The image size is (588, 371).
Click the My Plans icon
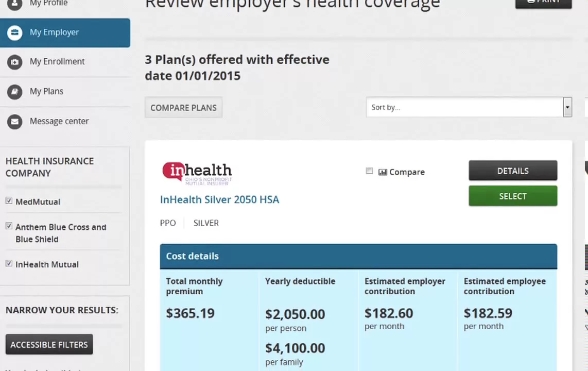pyautogui.click(x=14, y=92)
